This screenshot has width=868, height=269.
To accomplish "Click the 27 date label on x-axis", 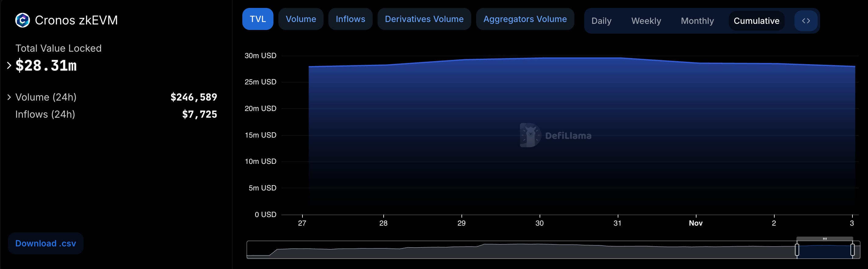I will click(302, 223).
